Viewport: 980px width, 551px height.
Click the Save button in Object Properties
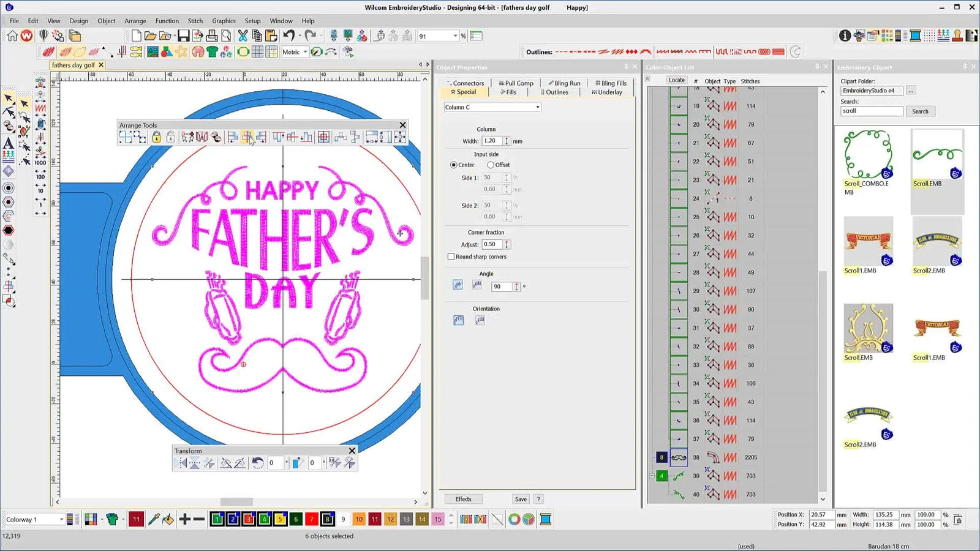pos(520,499)
